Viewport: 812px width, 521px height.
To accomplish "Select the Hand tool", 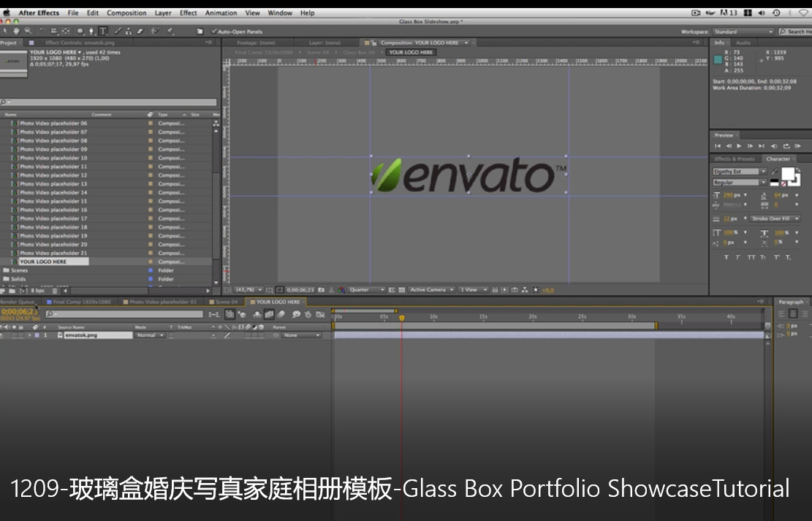I will [16, 31].
